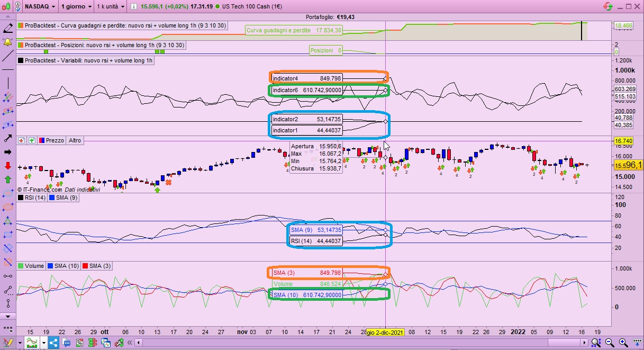Open the '1 k unità' dropdown
The width and height of the screenshot is (644, 350).
coord(110,7)
